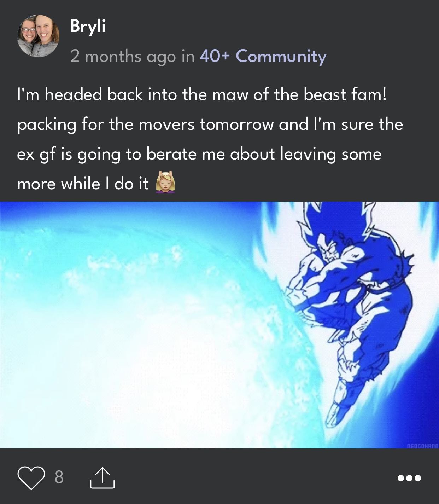Tap the '2 months ago' timestamp
The height and width of the screenshot is (504, 439).
pyautogui.click(x=123, y=56)
